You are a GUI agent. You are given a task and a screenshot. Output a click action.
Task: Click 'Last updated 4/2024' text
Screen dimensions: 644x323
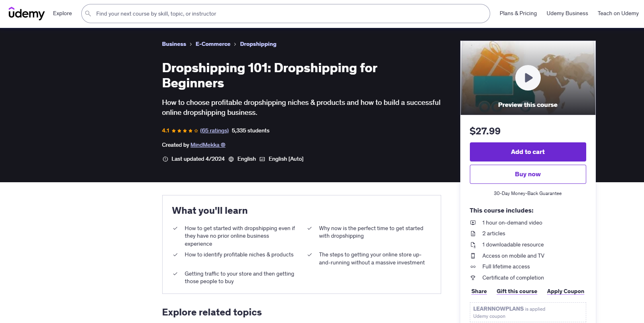(198, 159)
